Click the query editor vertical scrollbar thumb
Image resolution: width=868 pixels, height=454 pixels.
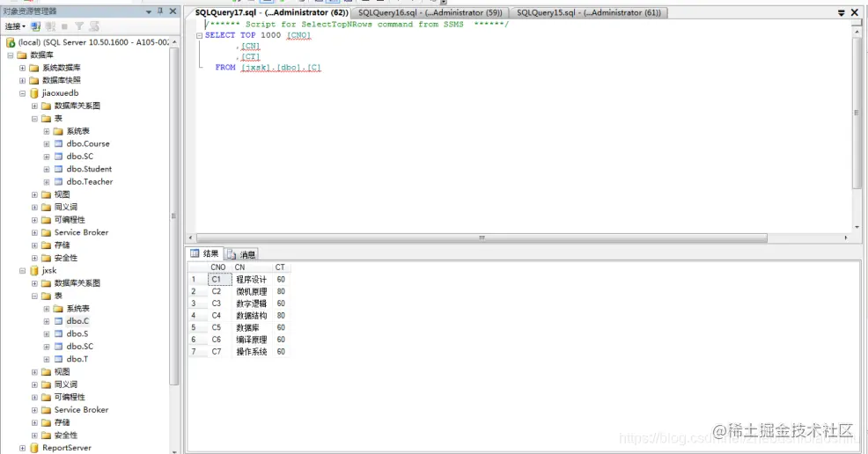pyautogui.click(x=857, y=113)
